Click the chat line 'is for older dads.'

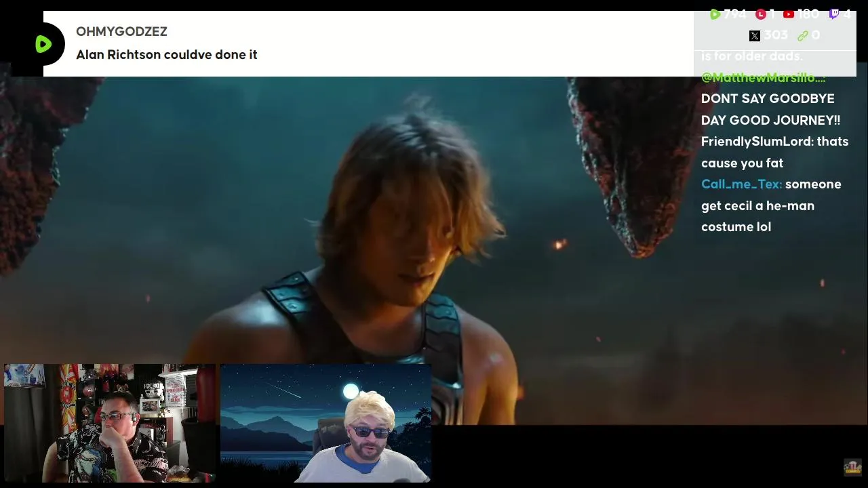[752, 56]
